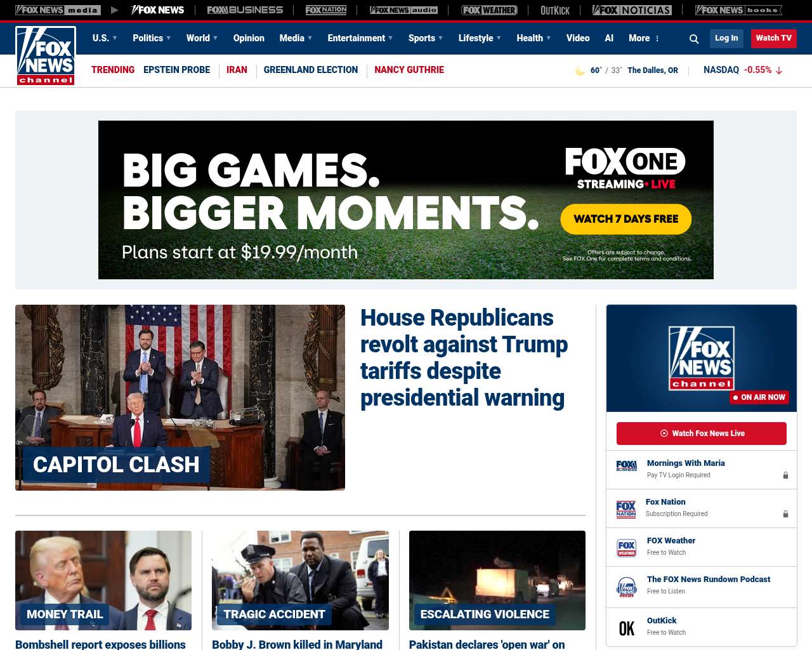Image resolution: width=812 pixels, height=650 pixels.
Task: Click the Capitol Clash story thumbnail
Action: (x=180, y=397)
